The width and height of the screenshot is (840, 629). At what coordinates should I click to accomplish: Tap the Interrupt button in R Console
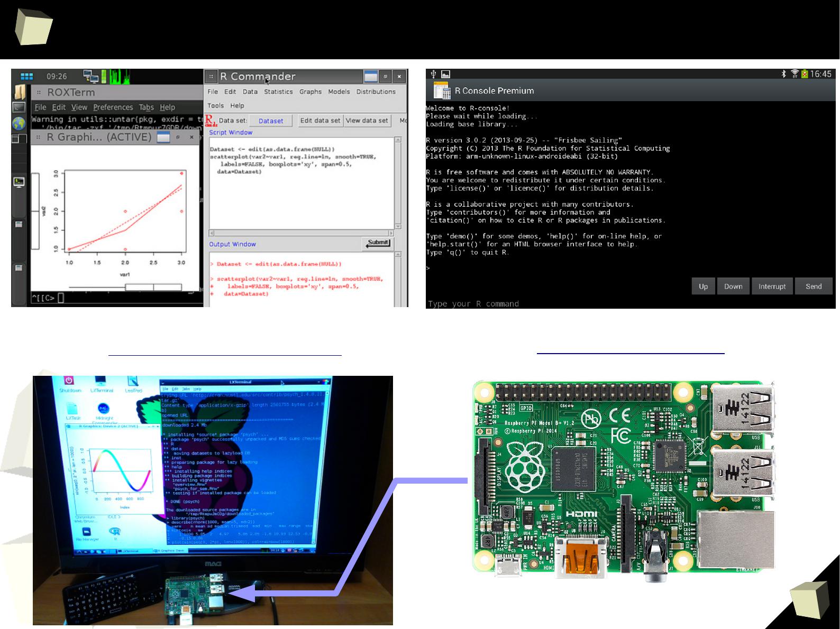[772, 286]
